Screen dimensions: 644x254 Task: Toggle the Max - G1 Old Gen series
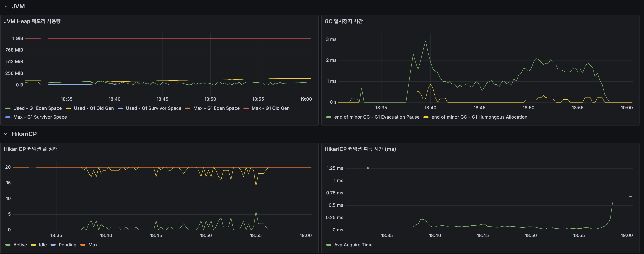coord(271,108)
